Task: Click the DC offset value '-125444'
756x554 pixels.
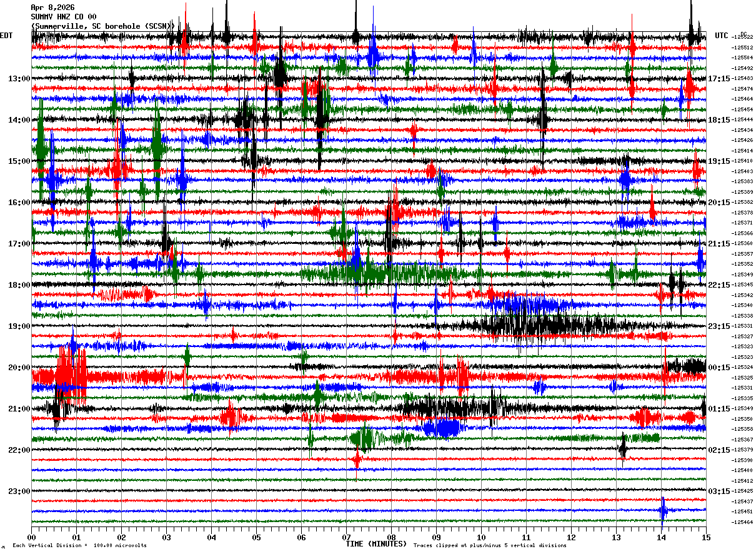Action: (x=742, y=119)
